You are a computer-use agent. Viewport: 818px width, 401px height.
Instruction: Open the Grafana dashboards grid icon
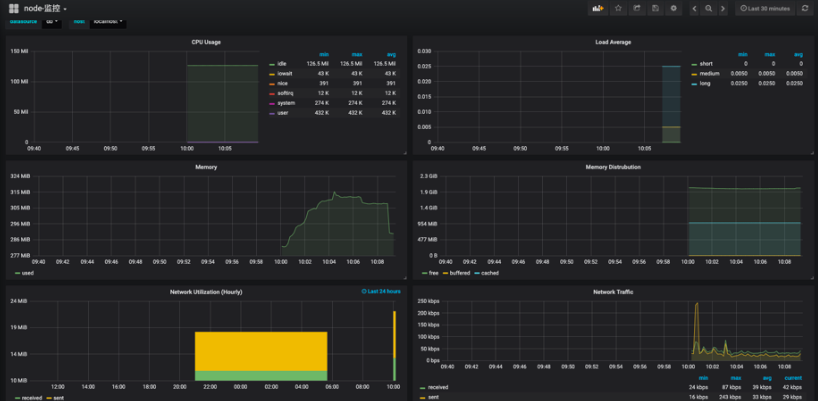[x=14, y=8]
